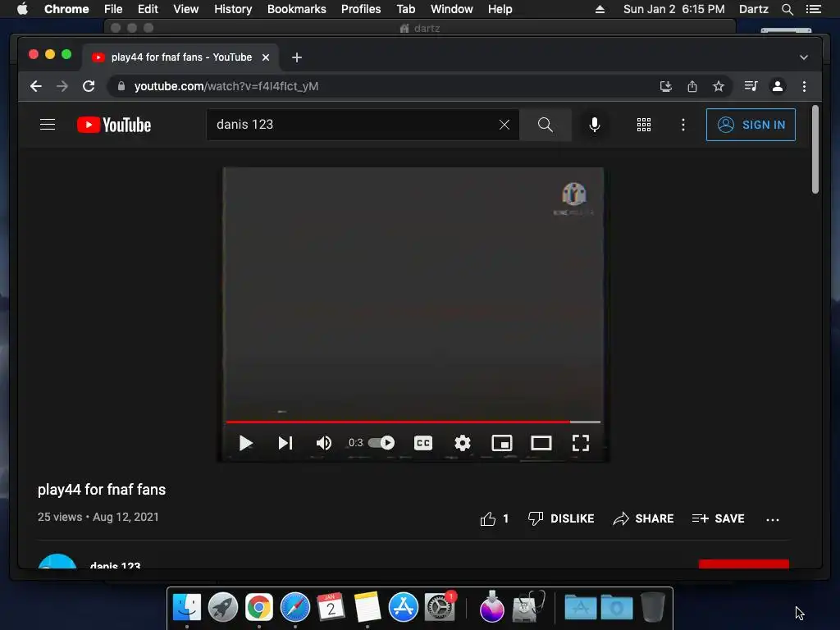This screenshot has width=840, height=630.
Task: Open the File menu
Action: 113,9
